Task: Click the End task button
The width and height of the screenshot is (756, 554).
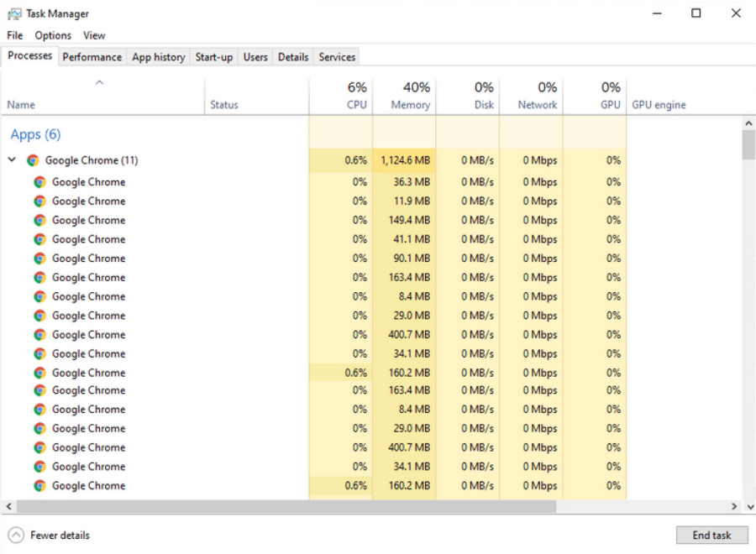Action: tap(712, 536)
